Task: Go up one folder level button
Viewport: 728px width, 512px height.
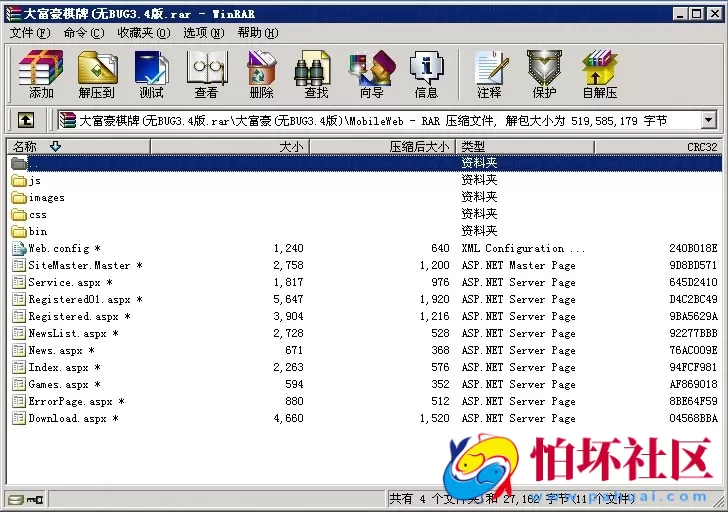Action: (26, 121)
